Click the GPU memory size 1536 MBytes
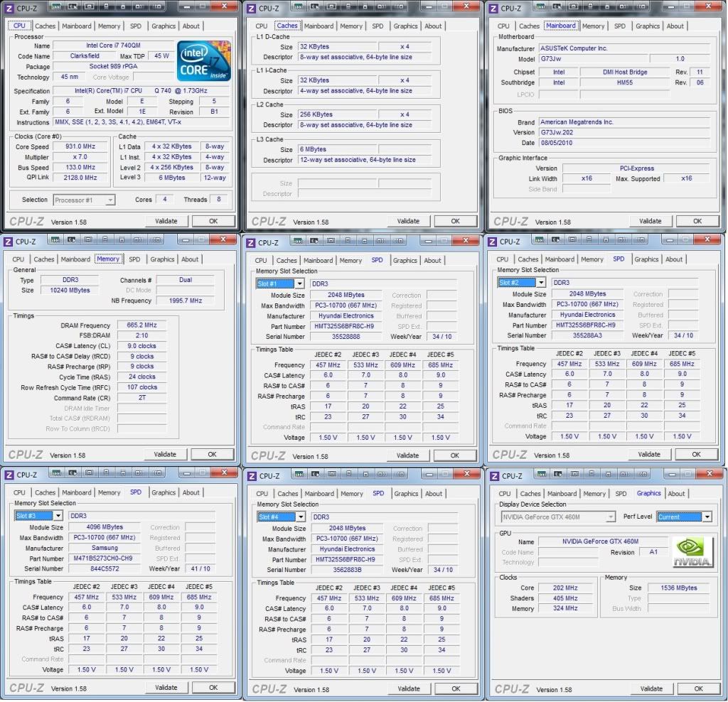This screenshot has width=728, height=702. point(679,588)
